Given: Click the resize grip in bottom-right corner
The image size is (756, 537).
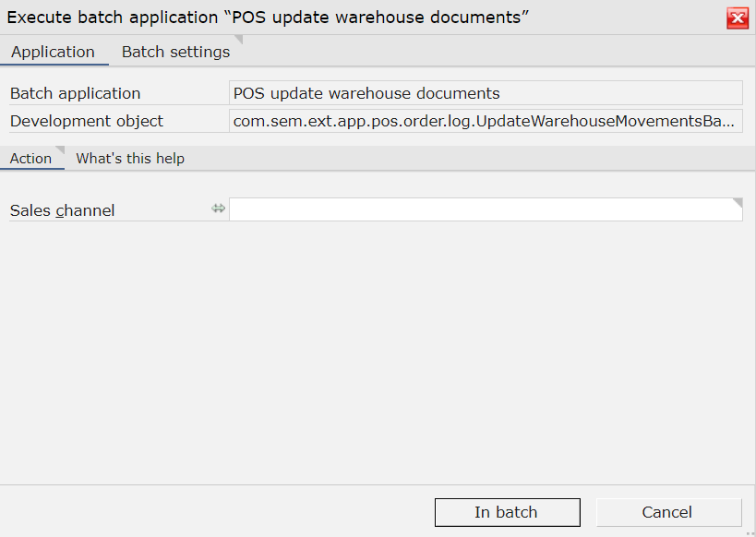Looking at the screenshot, I should [x=750, y=532].
